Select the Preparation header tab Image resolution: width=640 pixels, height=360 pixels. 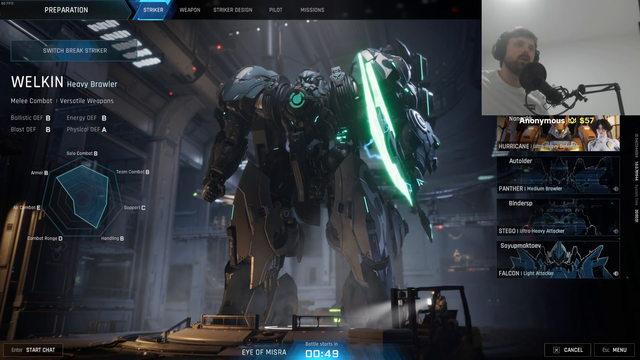(x=66, y=10)
